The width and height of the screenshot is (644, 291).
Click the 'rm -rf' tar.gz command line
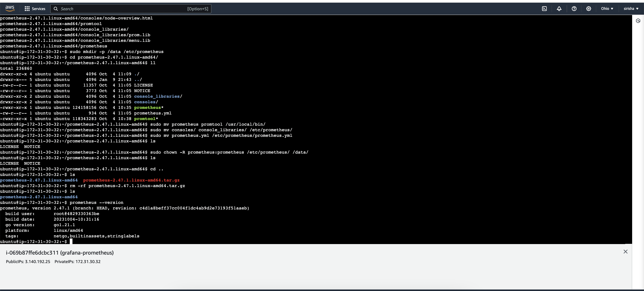pos(93,186)
